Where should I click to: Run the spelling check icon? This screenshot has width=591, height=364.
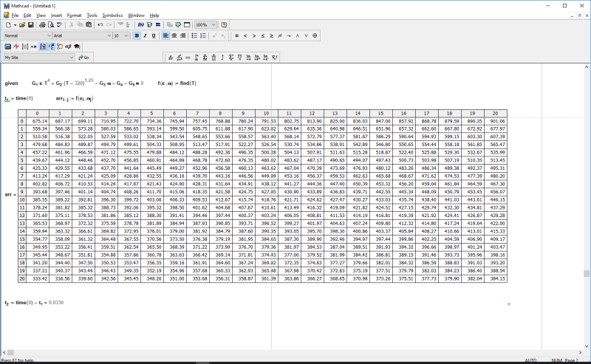[60, 25]
